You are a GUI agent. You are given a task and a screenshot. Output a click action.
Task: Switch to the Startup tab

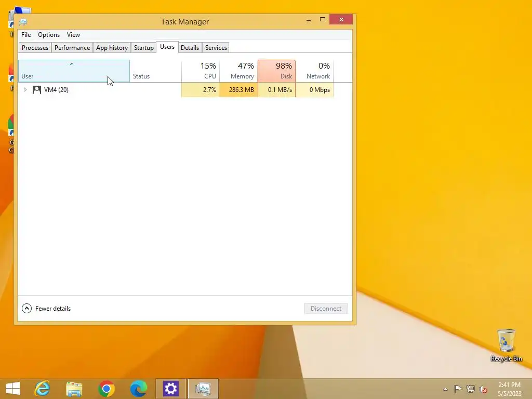[143, 47]
